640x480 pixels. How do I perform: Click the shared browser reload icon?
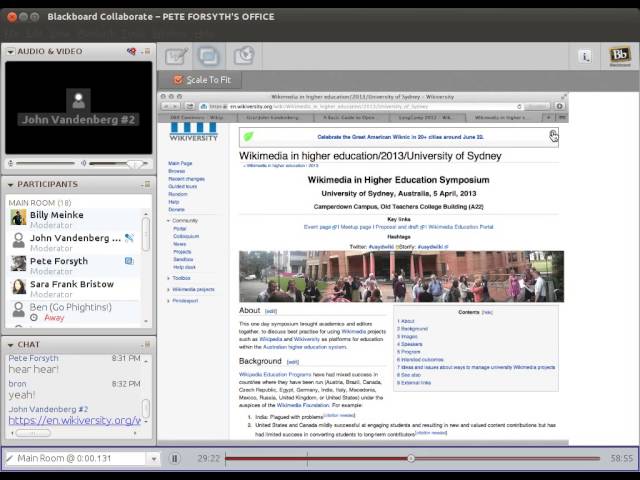[x=519, y=107]
